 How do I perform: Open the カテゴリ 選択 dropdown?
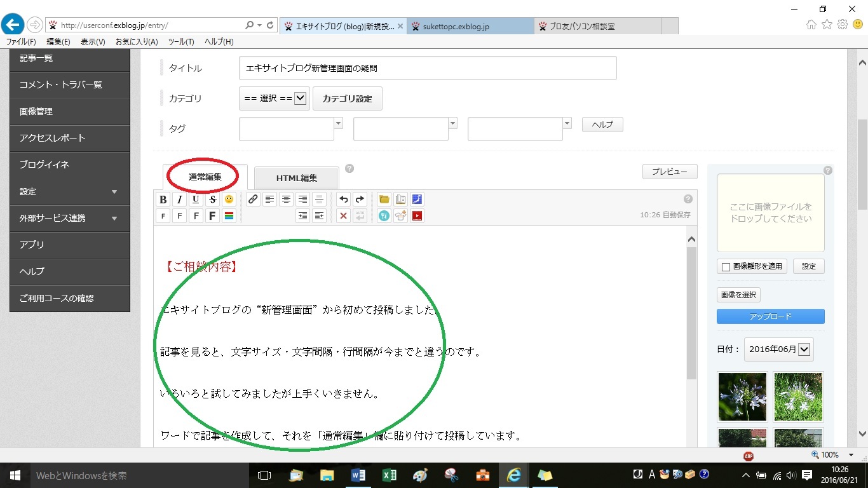(275, 98)
